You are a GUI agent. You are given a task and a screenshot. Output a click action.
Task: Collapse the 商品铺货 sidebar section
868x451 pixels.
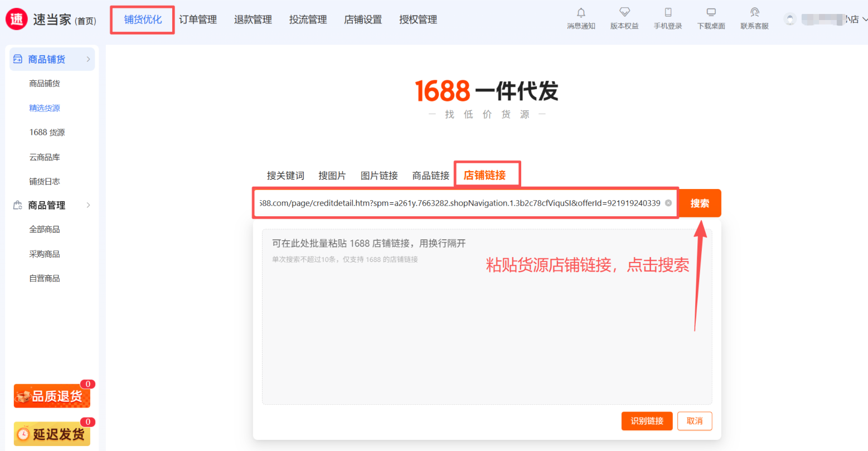point(88,59)
